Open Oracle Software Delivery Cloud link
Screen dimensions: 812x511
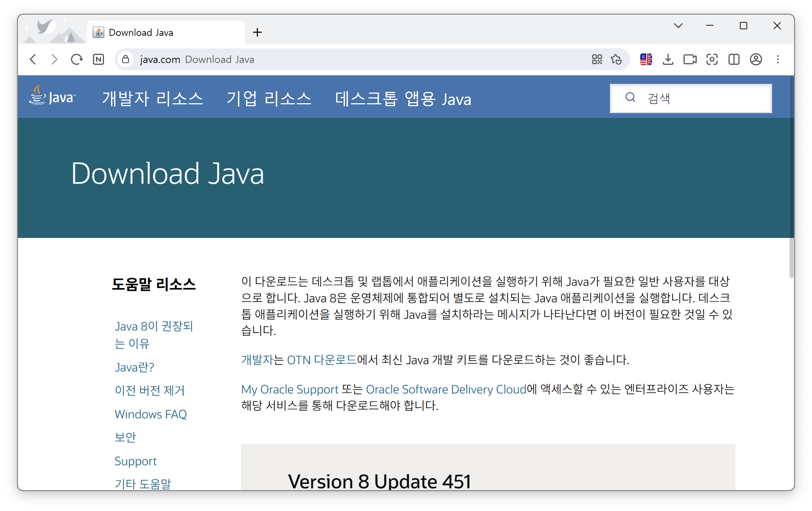click(446, 389)
